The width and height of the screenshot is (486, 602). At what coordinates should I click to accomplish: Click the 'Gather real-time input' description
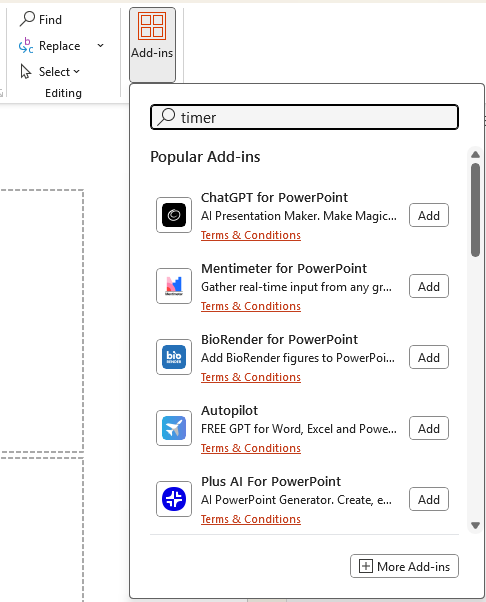(x=296, y=287)
